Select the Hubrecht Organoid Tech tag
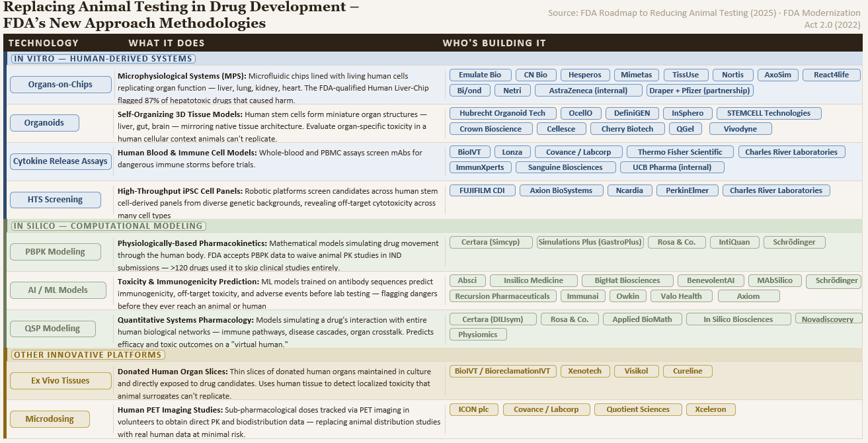Viewport: 868px width, 443px height. 502,114
